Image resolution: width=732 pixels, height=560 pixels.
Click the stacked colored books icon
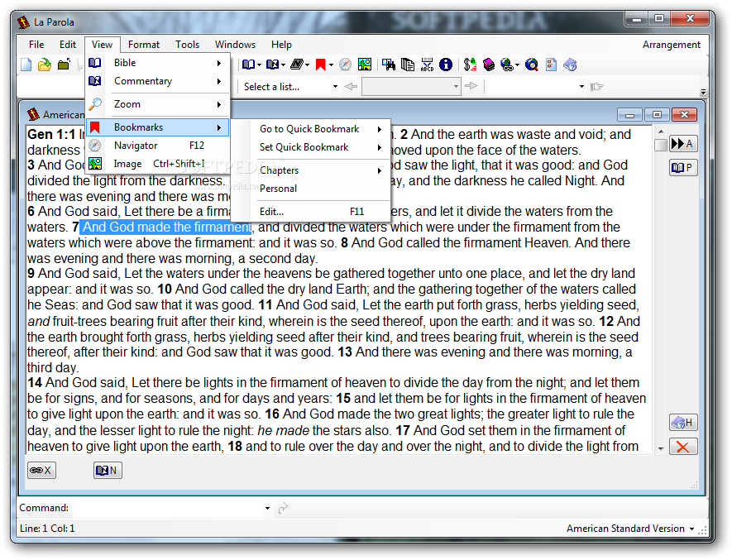click(489, 65)
